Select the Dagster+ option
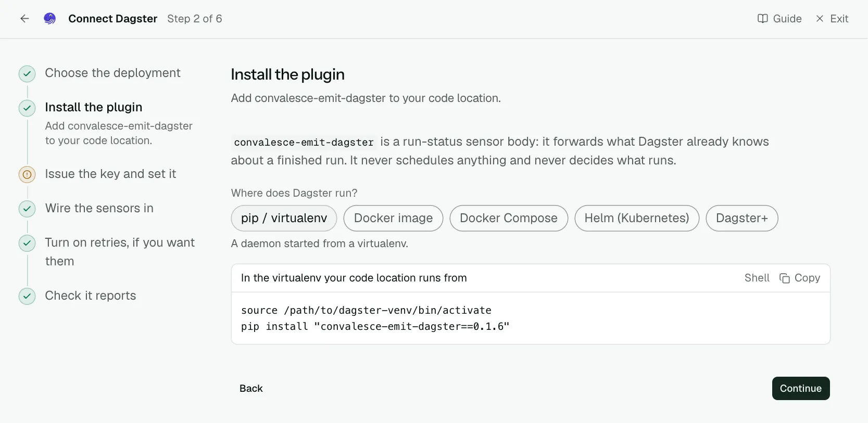868x423 pixels. click(742, 218)
